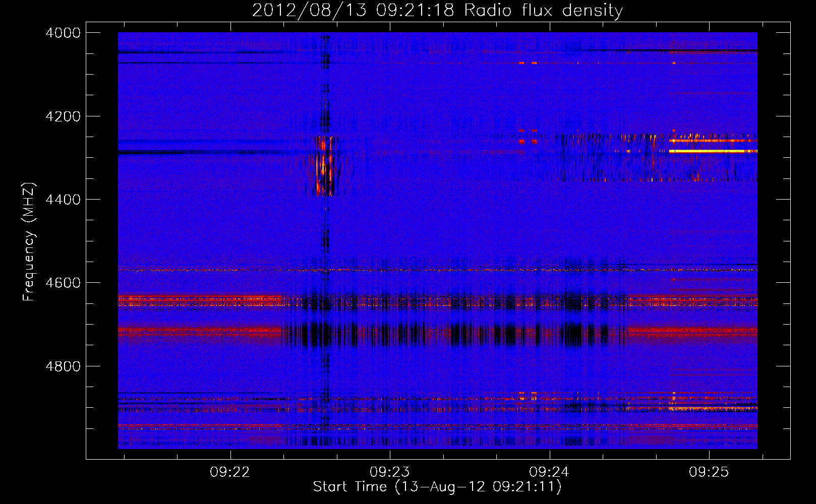Image resolution: width=816 pixels, height=504 pixels.
Task: Click the 4800 frequency axis label
Action: pyautogui.click(x=63, y=366)
